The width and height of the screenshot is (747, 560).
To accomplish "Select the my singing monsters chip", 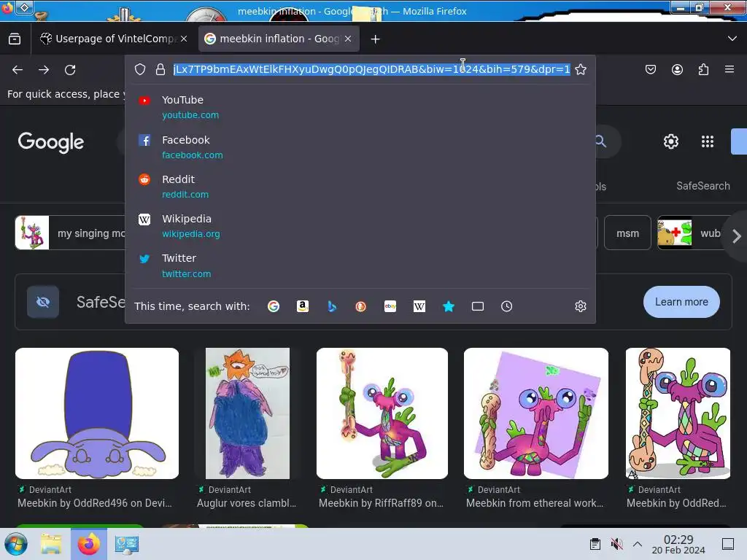I will [x=71, y=233].
